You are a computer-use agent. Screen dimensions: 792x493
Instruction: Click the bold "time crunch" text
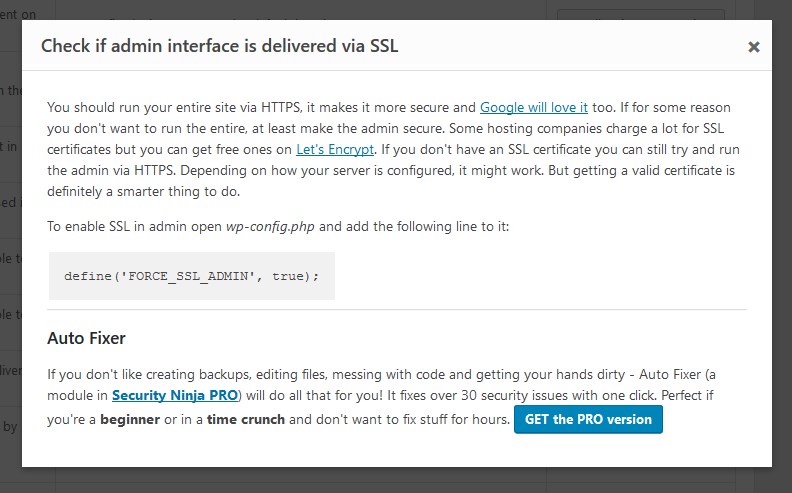coord(246,419)
